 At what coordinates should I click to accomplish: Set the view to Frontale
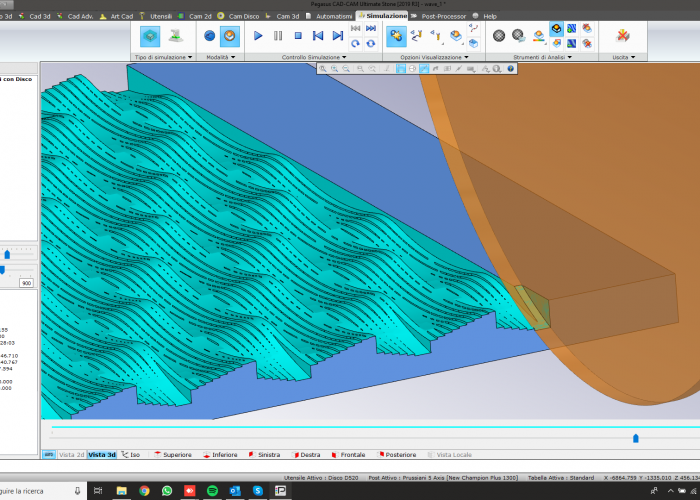point(348,454)
